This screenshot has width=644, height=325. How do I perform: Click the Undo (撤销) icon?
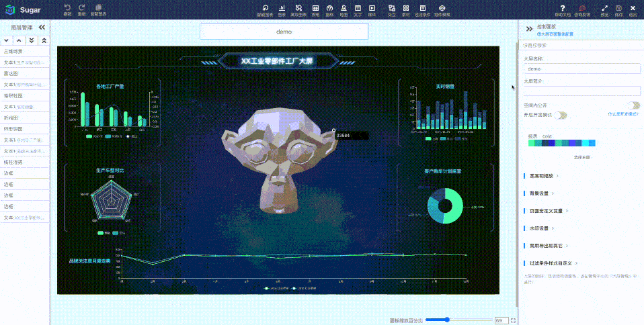(x=67, y=7)
